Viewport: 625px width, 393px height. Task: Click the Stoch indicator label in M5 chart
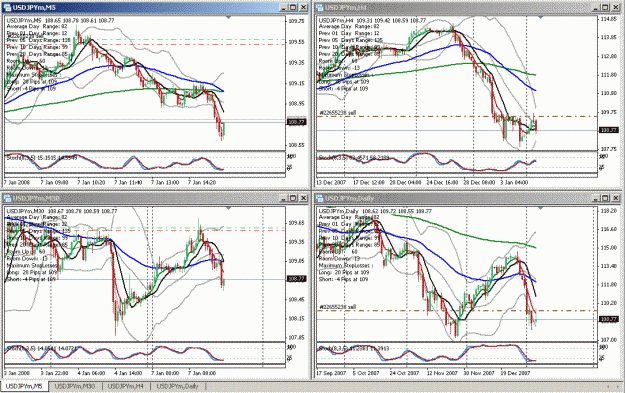41,158
